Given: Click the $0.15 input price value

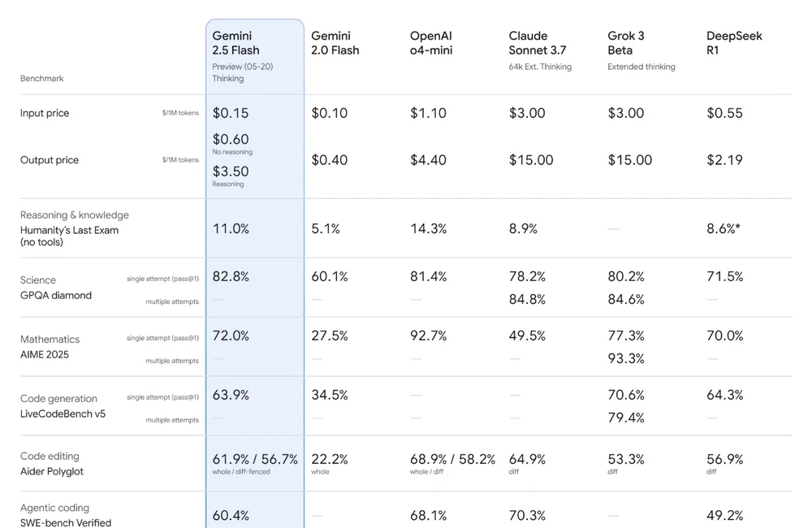Looking at the screenshot, I should click(x=231, y=113).
